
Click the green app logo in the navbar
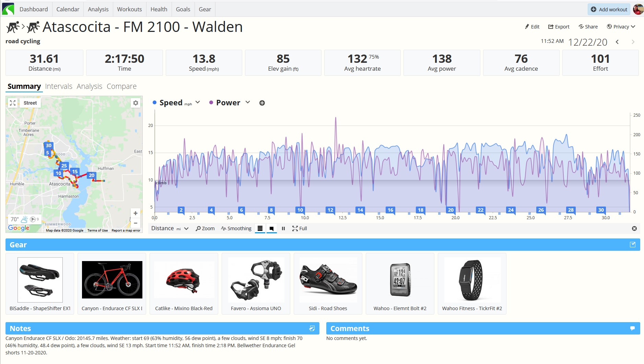coord(8,9)
